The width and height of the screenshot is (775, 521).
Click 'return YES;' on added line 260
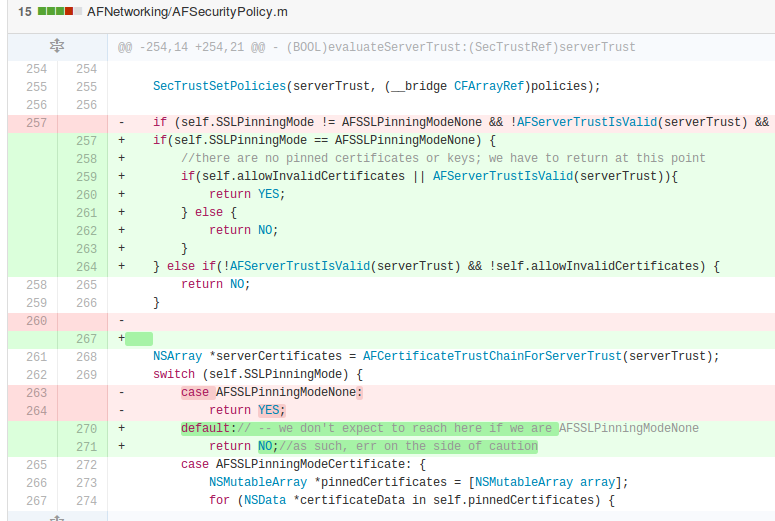tap(247, 194)
